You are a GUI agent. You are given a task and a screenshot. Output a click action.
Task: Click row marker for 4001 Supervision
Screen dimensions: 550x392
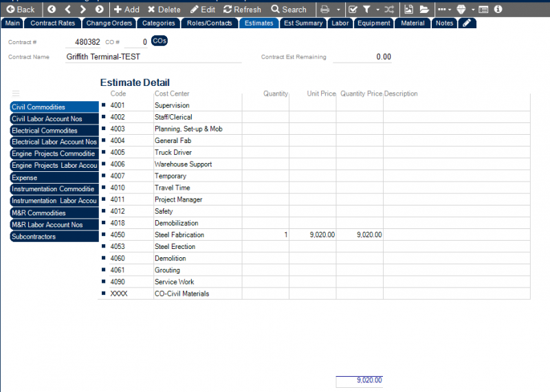tap(104, 105)
